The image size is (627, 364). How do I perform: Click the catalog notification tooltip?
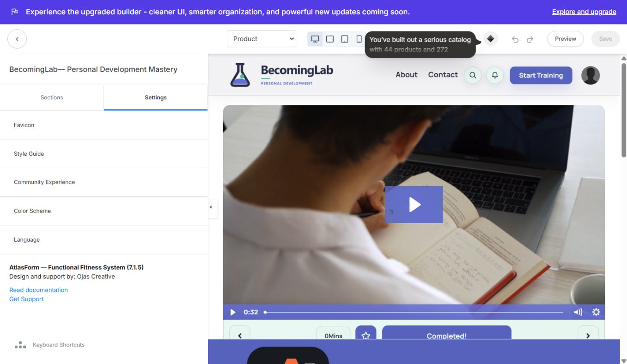pos(420,44)
